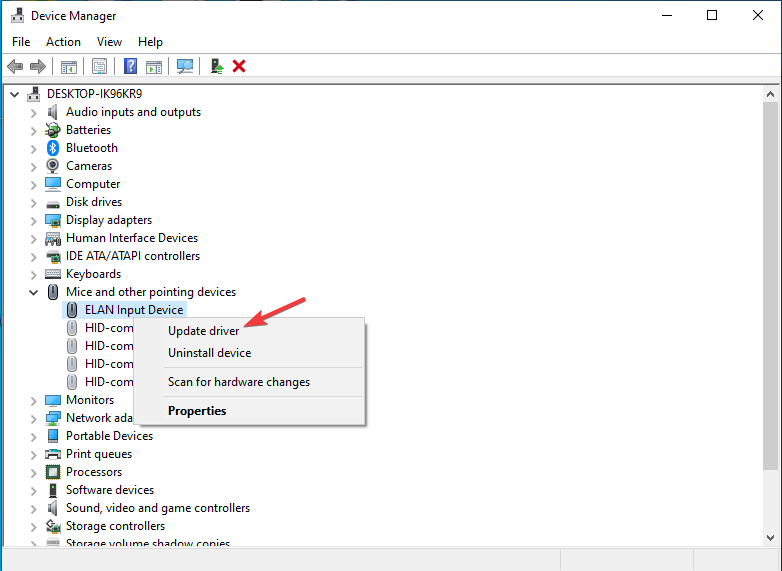Click the Show/Hide Action Pane toolbar icon
782x571 pixels.
click(x=154, y=66)
